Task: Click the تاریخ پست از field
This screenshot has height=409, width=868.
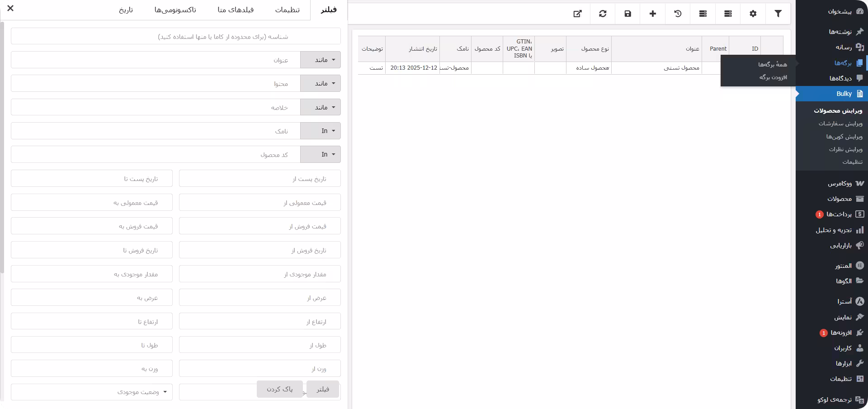Action: 260,178
